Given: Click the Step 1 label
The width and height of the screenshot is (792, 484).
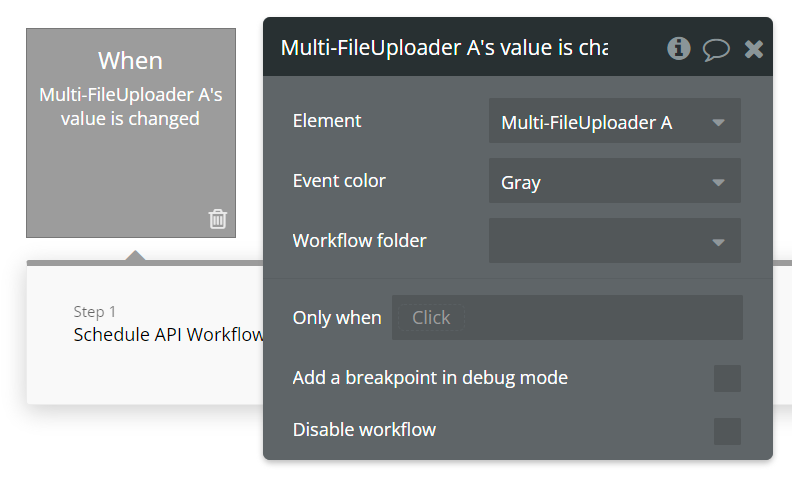Looking at the screenshot, I should [95, 311].
